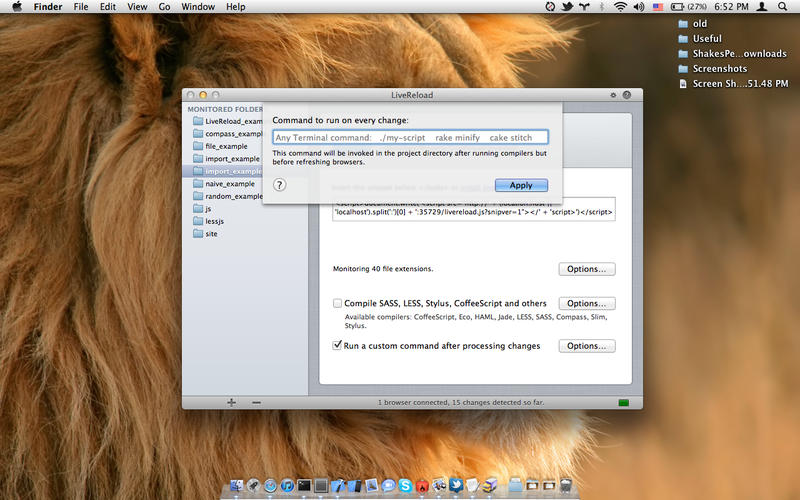Select highlighted import_example folder in sidebar
This screenshot has height=500, width=800.
click(x=223, y=171)
